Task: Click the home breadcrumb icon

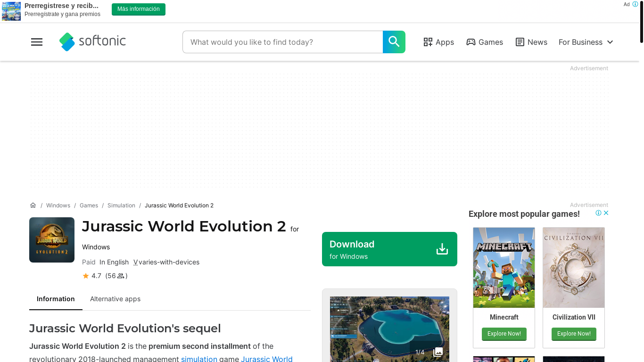Action: 33,205
